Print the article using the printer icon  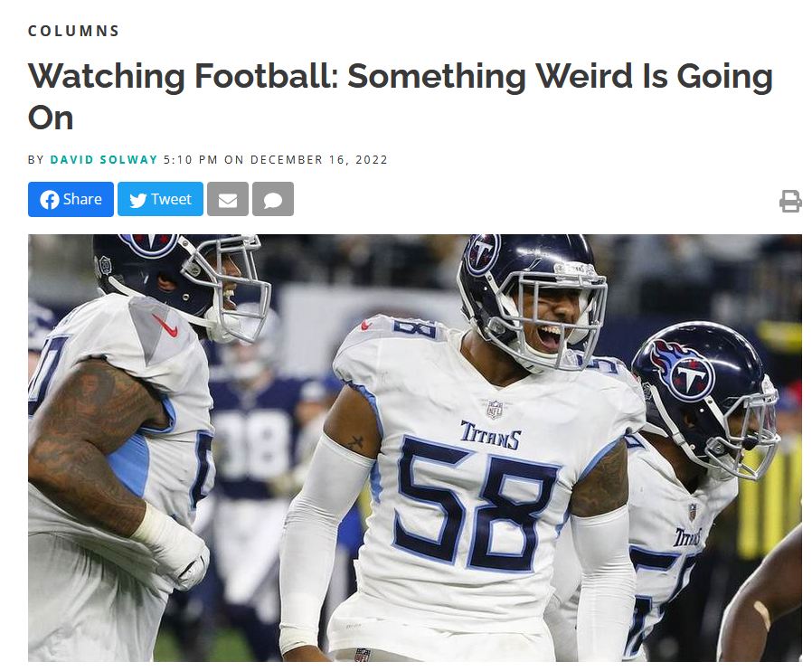point(790,201)
